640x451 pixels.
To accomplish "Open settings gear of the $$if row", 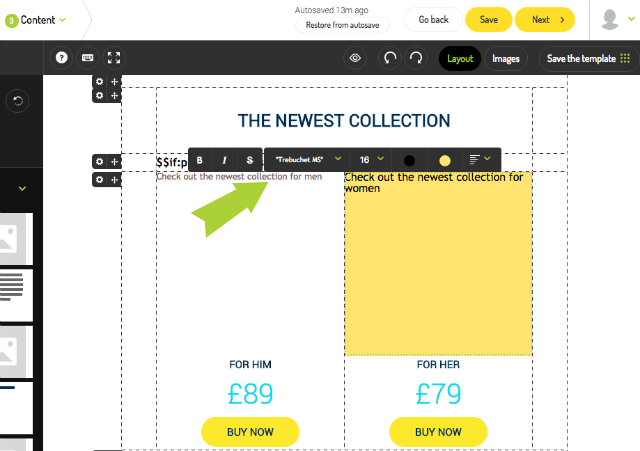I will coord(99,162).
